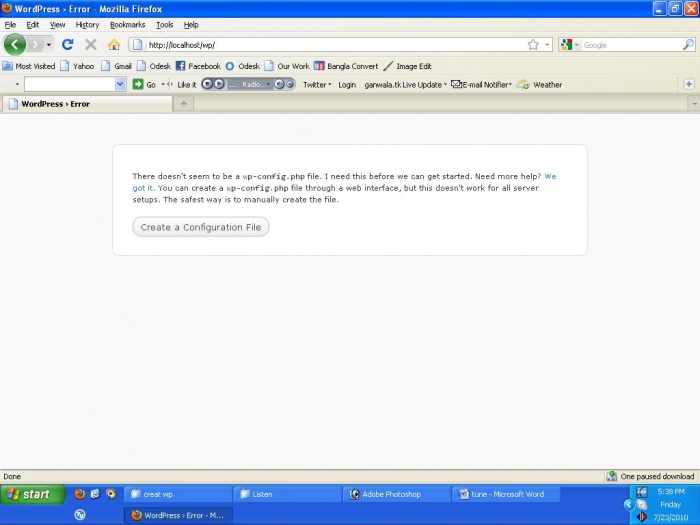700x525 pixels.
Task: Open the Our Work bookmark
Action: pyautogui.click(x=287, y=66)
